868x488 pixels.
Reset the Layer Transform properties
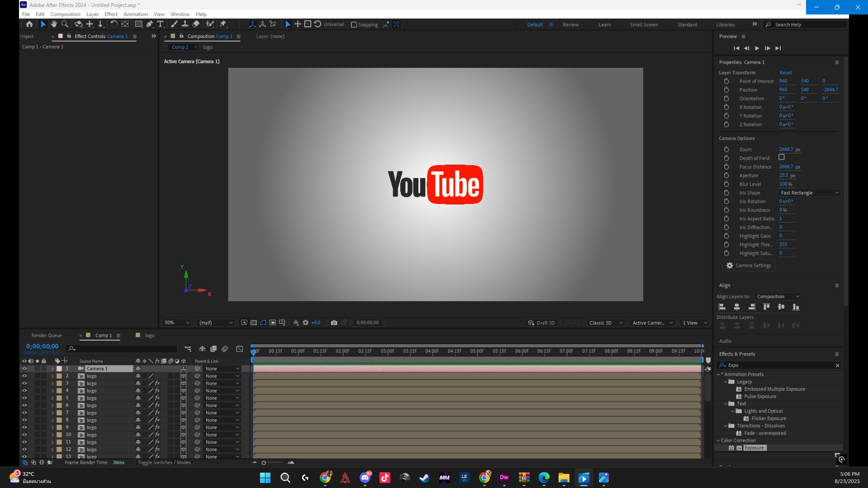click(785, 72)
